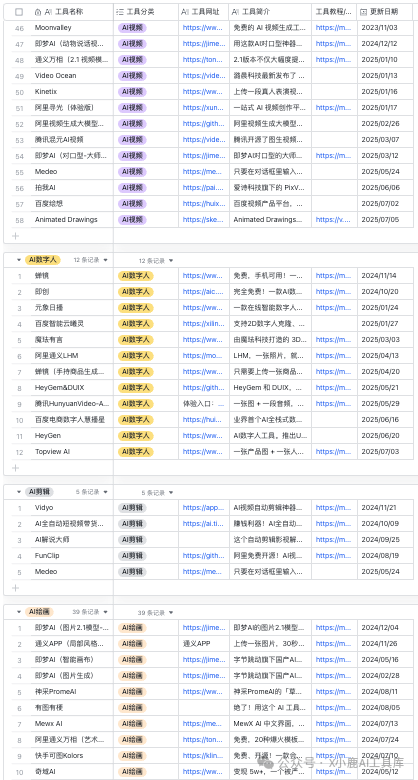Open the HeyGem&DUIX GitHub link

203,388
